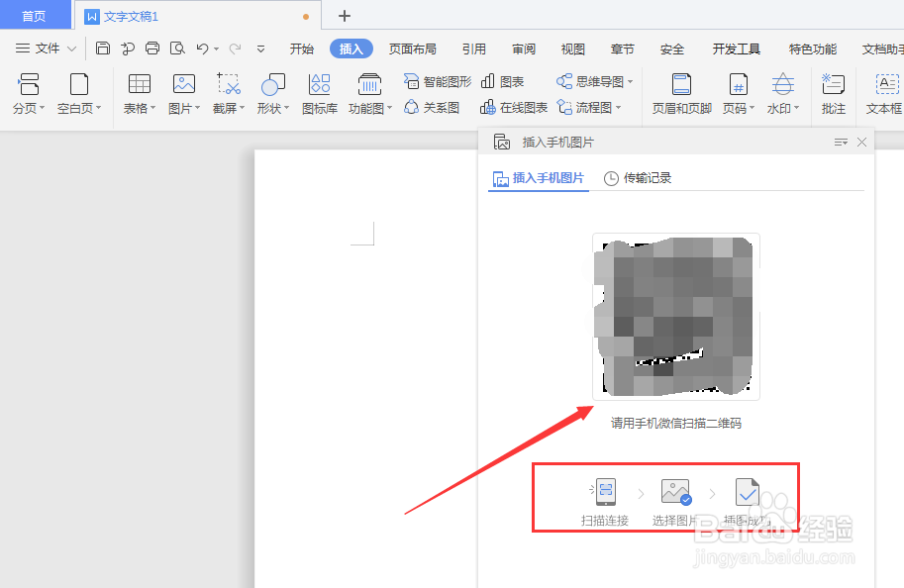Click the 页码 page number icon
904x588 pixels.
pos(738,84)
